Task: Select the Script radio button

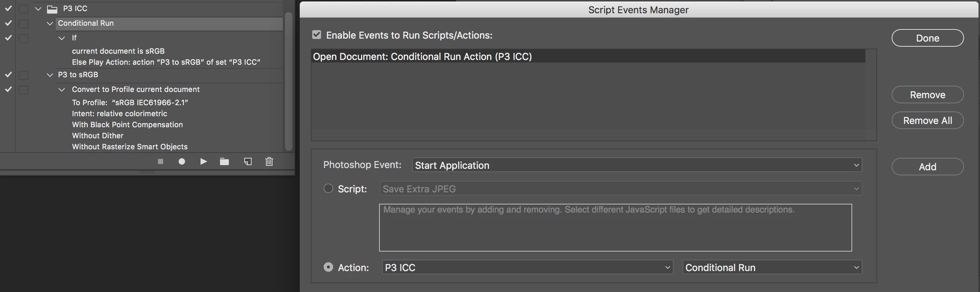Action: [x=328, y=188]
